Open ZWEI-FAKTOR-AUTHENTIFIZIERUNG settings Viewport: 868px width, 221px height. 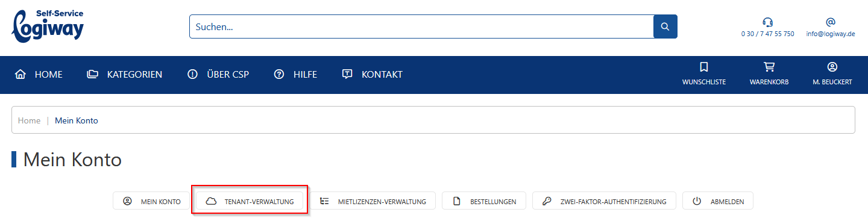pos(604,201)
